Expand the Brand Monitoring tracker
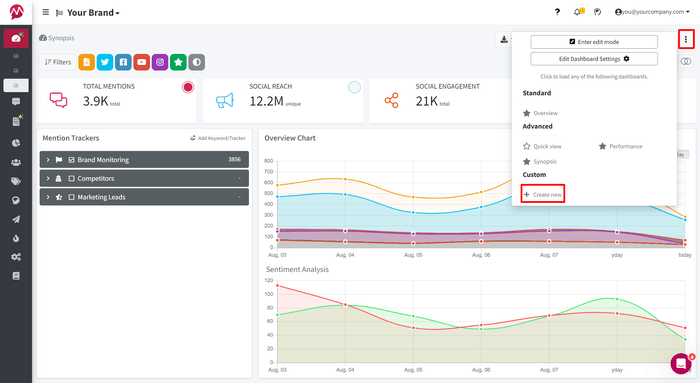The image size is (700, 383). pyautogui.click(x=48, y=159)
